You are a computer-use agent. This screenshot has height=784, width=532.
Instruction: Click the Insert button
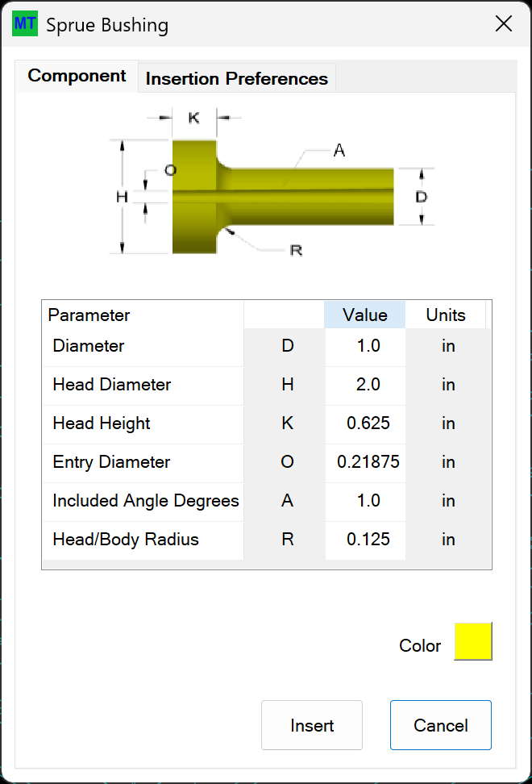(312, 725)
